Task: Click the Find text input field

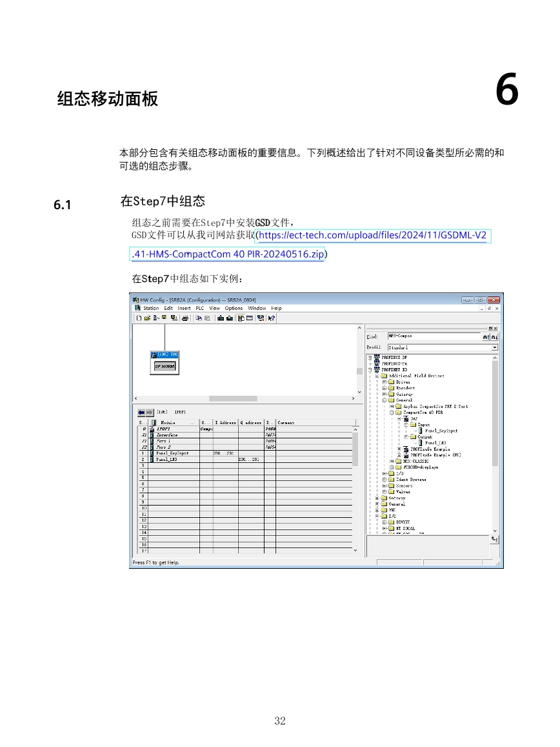Action: click(434, 336)
